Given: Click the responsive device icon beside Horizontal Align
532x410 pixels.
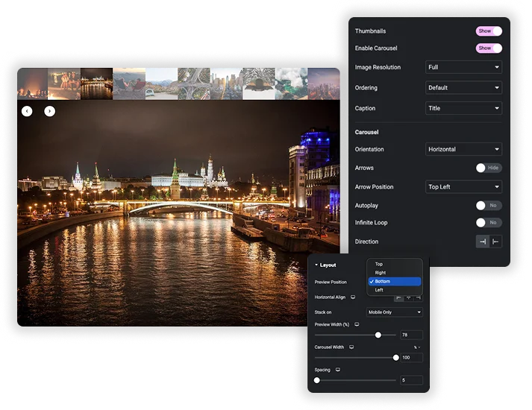Looking at the screenshot, I should pos(353,297).
